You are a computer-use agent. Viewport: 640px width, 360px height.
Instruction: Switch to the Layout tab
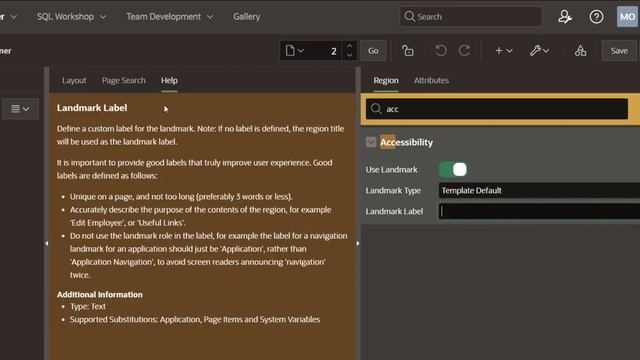tap(74, 80)
